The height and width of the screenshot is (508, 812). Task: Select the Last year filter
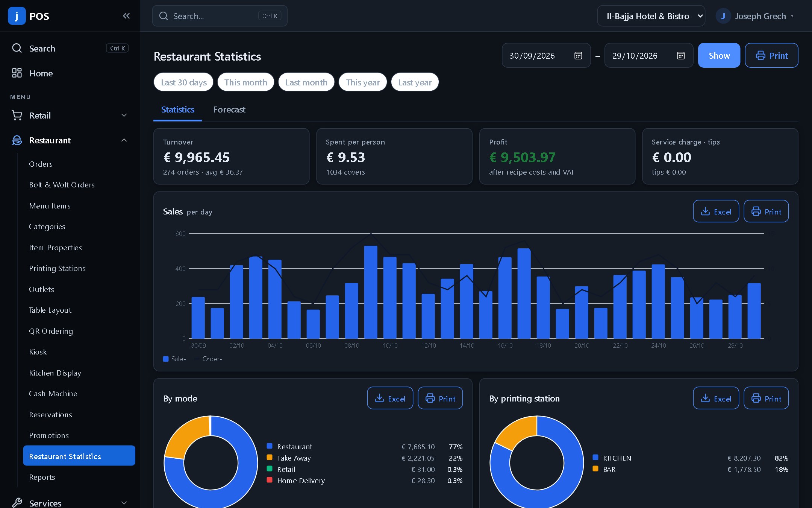tap(415, 82)
